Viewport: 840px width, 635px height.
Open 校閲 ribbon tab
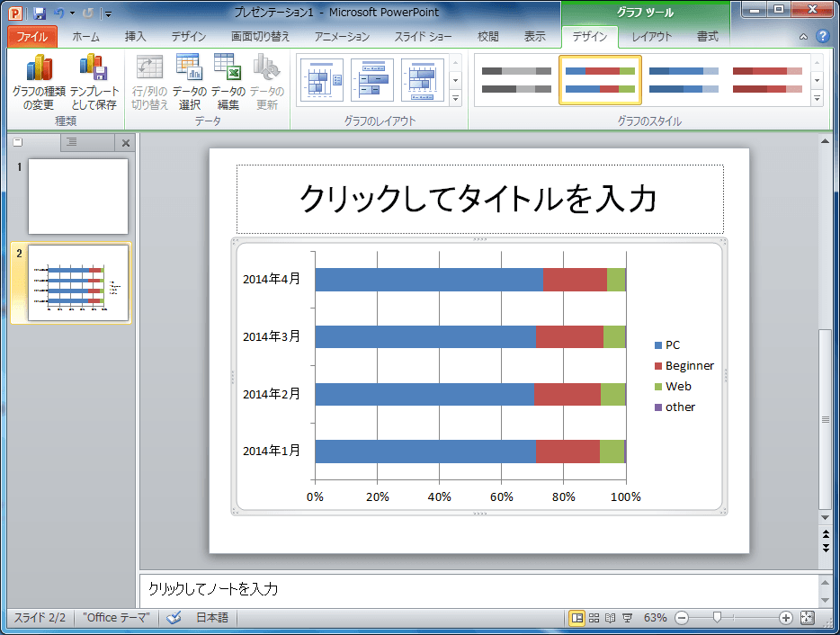[488, 37]
